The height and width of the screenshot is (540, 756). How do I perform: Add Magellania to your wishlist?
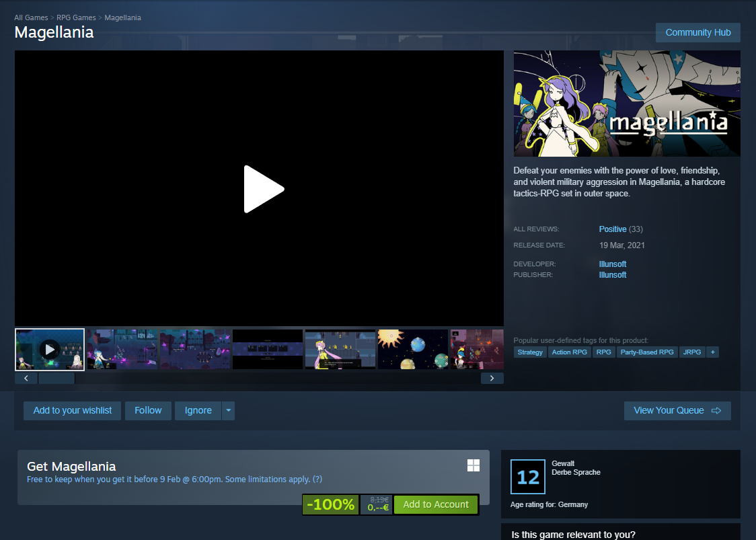(x=73, y=410)
